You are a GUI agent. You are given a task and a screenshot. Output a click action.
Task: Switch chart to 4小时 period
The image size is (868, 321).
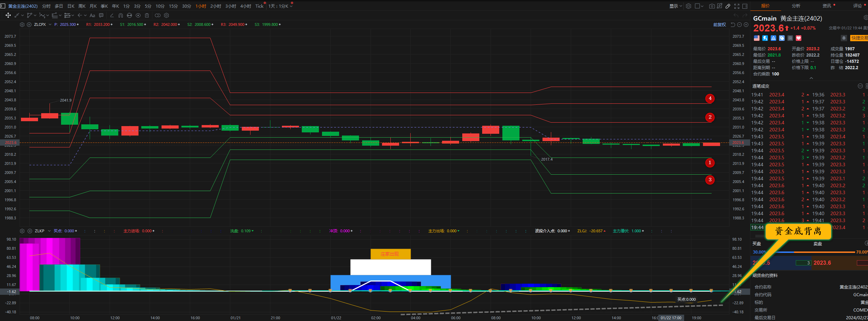tap(246, 6)
